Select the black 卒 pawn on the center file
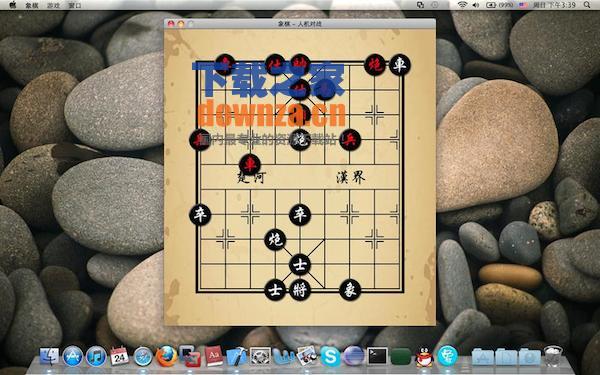The height and width of the screenshot is (375, 600). point(300,215)
